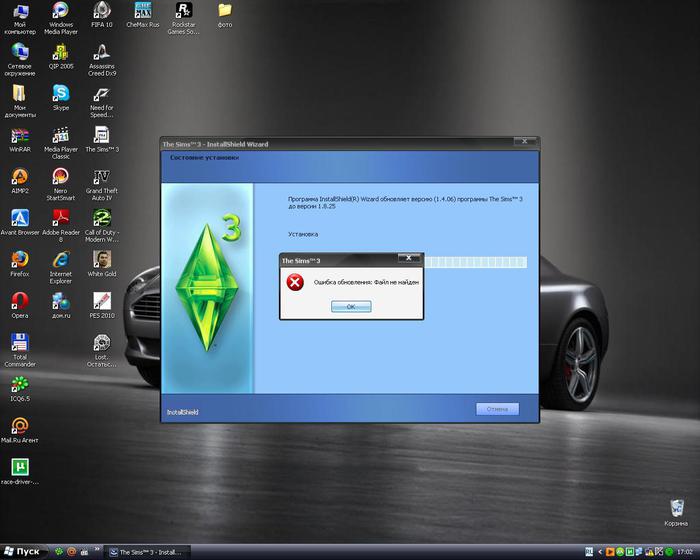This screenshot has width=700, height=560.
Task: Select the WinRAR desktop icon
Action: coord(20,140)
